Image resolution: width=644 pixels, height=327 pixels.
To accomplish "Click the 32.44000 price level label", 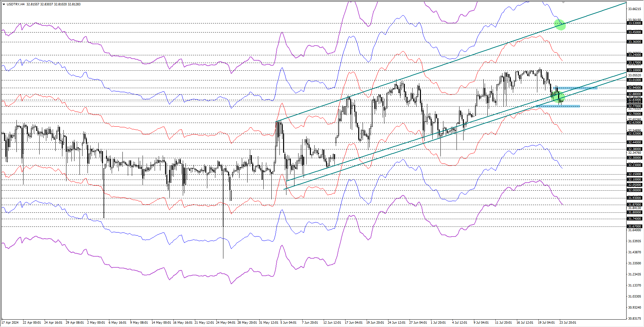I will pyautogui.click(x=635, y=142).
